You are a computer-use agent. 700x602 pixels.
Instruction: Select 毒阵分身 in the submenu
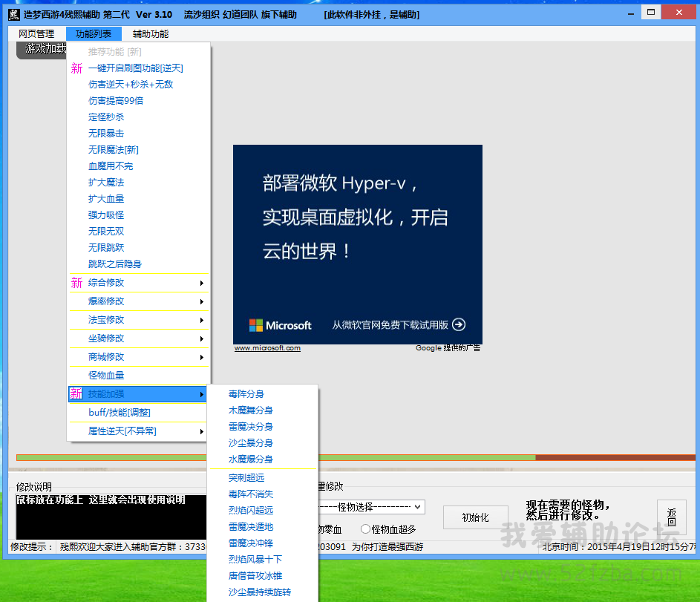click(263, 394)
